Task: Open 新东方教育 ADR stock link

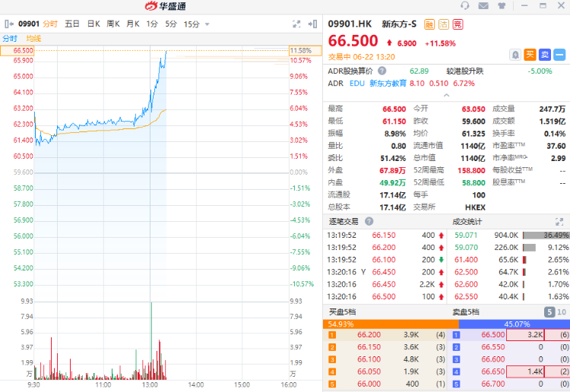Action: pyautogui.click(x=388, y=84)
